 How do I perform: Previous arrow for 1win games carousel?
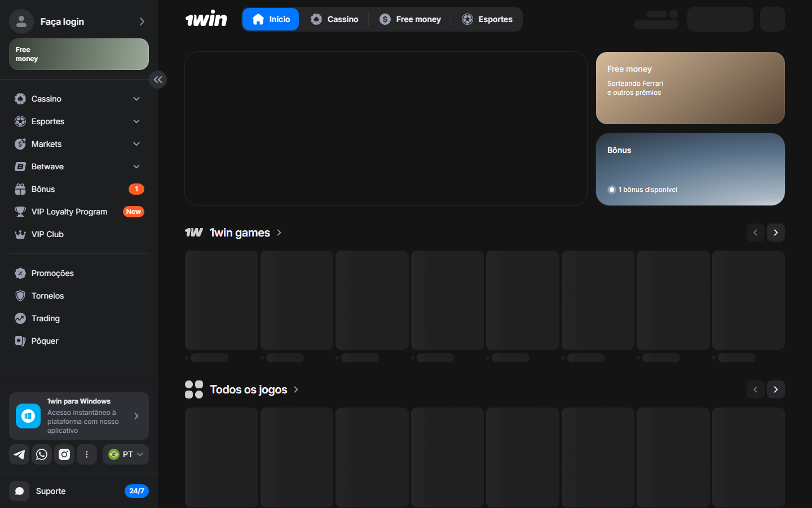click(x=756, y=233)
